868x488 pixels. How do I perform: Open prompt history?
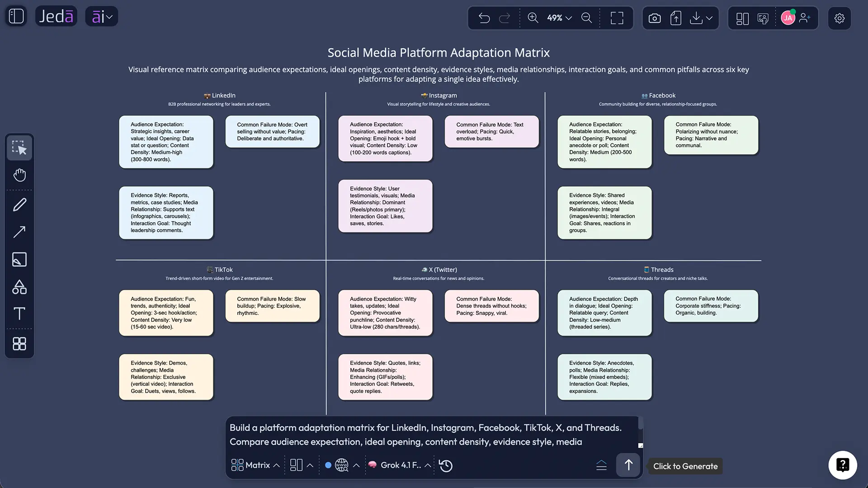[446, 465]
